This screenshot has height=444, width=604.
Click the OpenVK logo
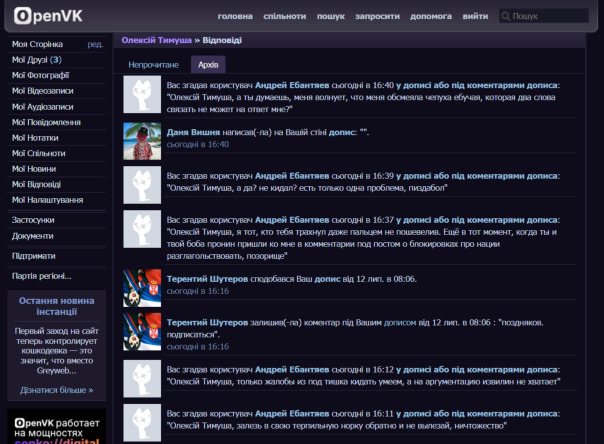[48, 16]
